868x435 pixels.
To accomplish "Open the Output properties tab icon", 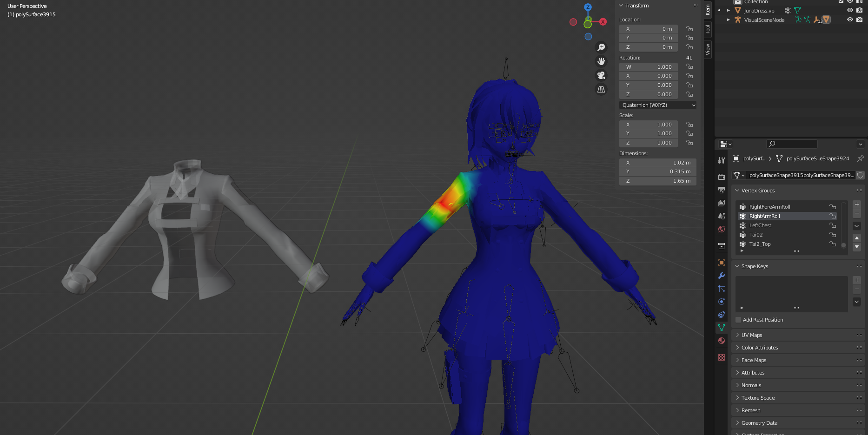I will point(722,190).
